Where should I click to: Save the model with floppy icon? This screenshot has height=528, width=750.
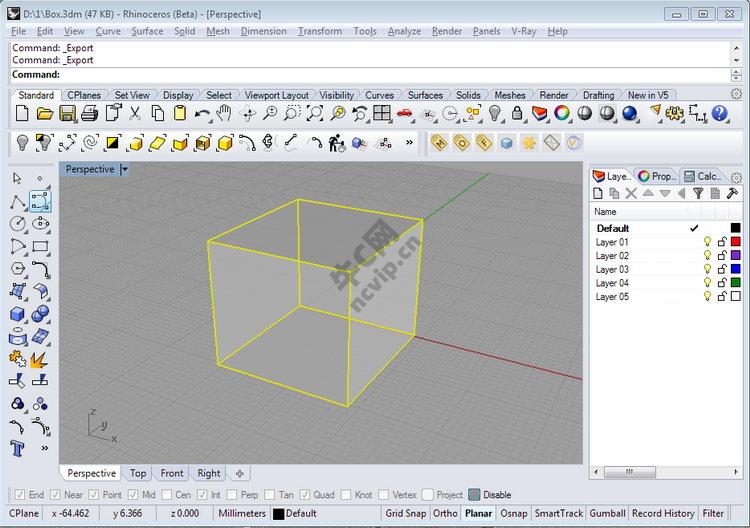(67, 114)
